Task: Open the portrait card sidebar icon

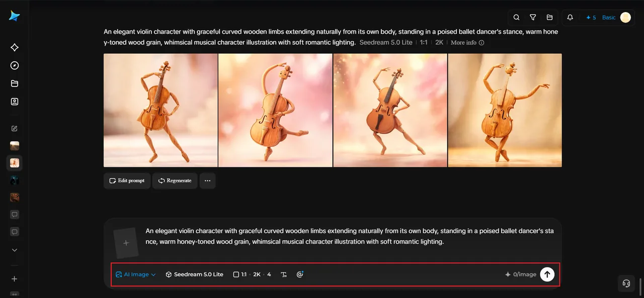Action: (15, 102)
